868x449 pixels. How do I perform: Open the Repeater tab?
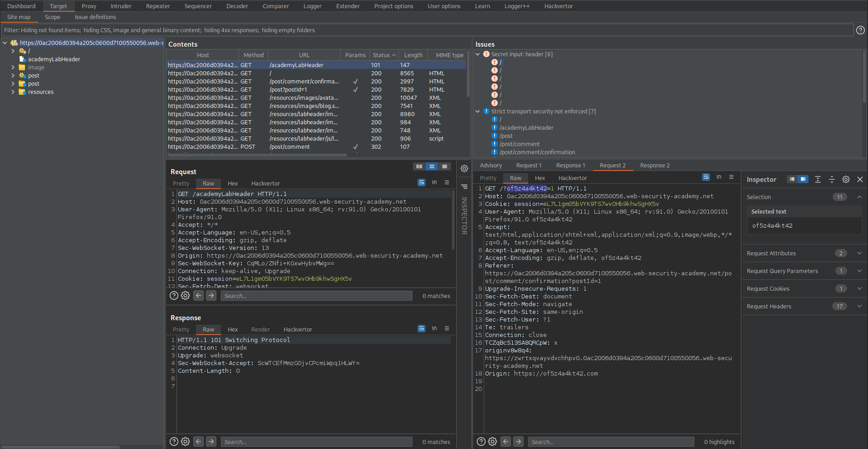[x=158, y=6]
